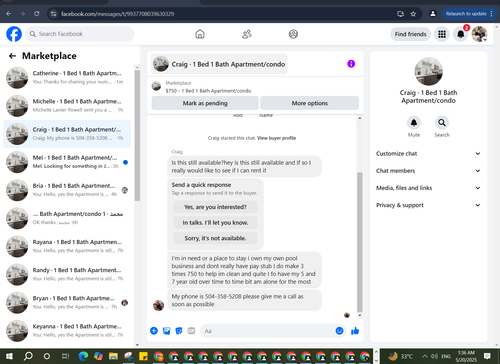The height and width of the screenshot is (364, 500).
Task: Click Relaunch to update button
Action: click(469, 14)
